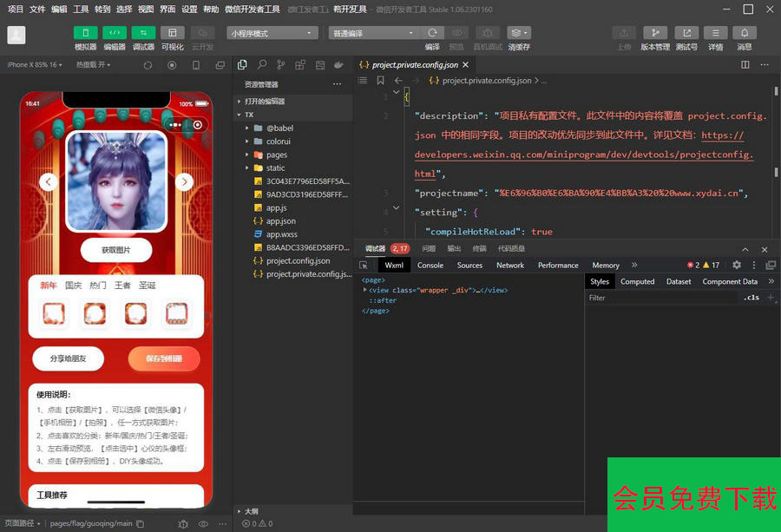Screen dimensions: 781x532
Task: Toggle the simulator panel button
Action: point(86,33)
